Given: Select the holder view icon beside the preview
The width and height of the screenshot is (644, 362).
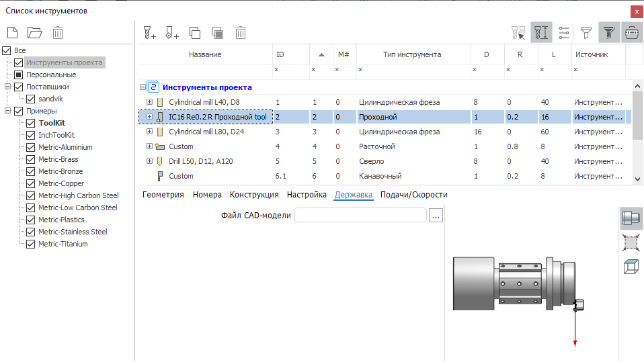Looking at the screenshot, I should pos(631,218).
